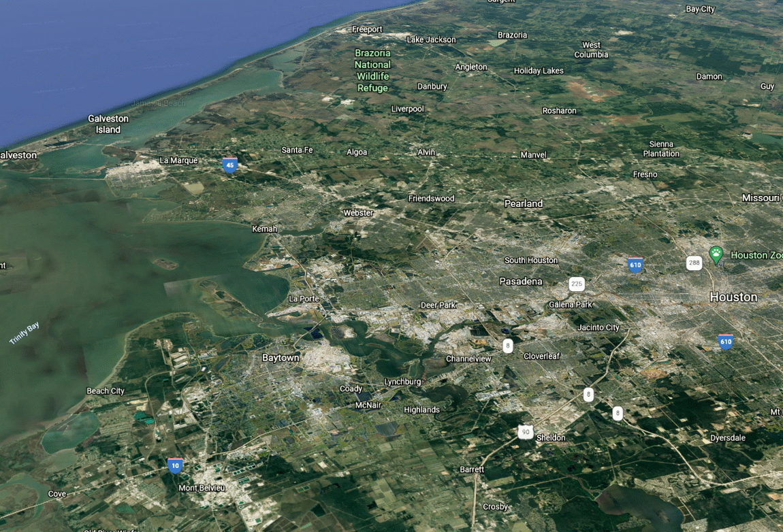783x532 pixels.
Task: Select the Houston Zoo green pin marker
Action: (x=716, y=254)
